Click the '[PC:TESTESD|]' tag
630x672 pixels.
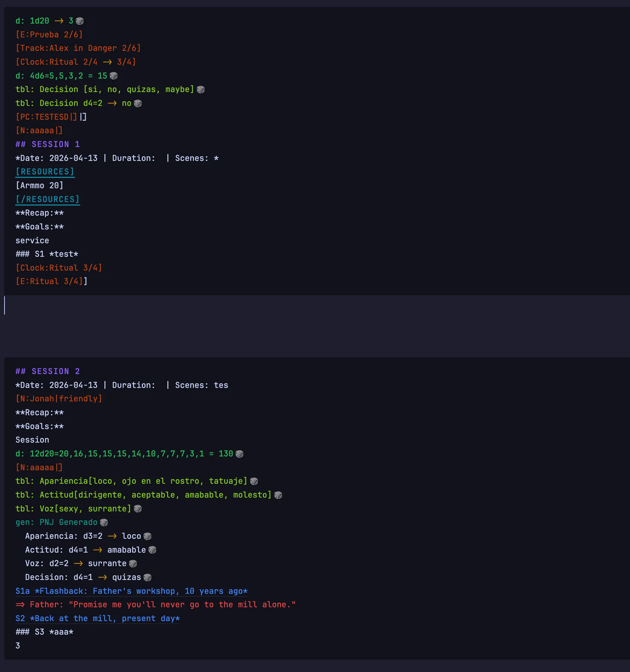pos(46,117)
